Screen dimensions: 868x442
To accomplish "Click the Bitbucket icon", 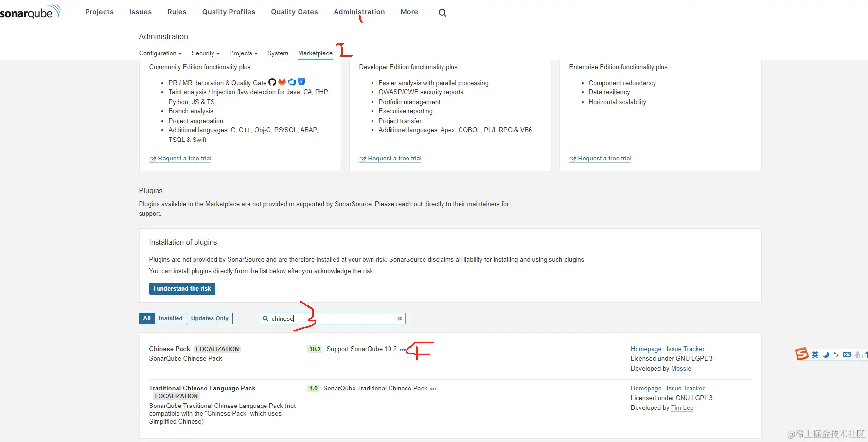I will pyautogui.click(x=301, y=82).
